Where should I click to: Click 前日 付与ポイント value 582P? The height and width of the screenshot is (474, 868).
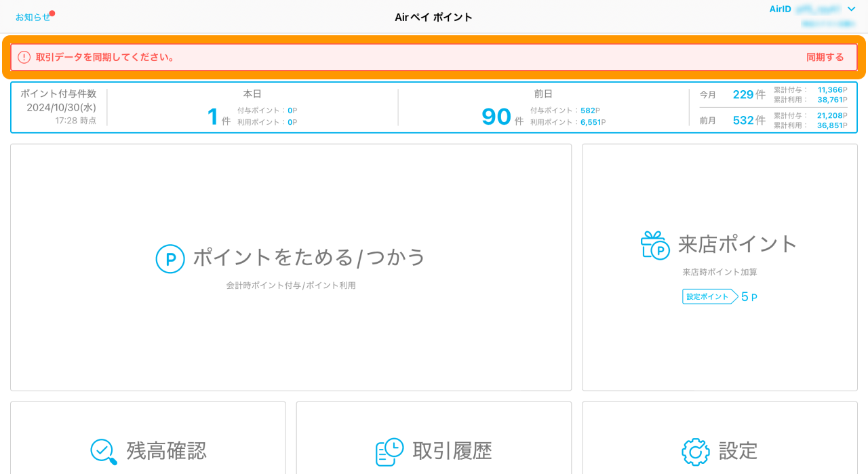pos(591,111)
